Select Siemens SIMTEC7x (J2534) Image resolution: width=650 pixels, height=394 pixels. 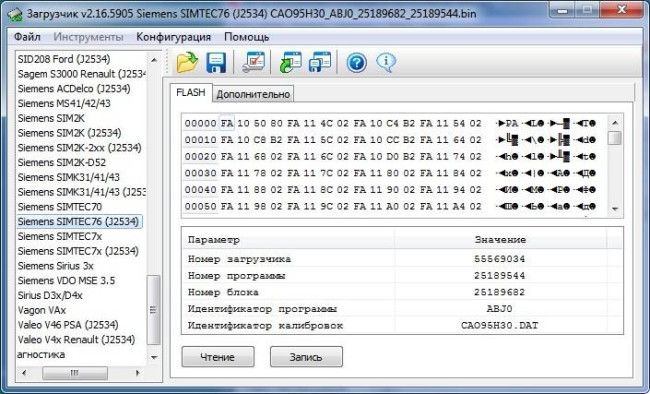tap(78, 251)
